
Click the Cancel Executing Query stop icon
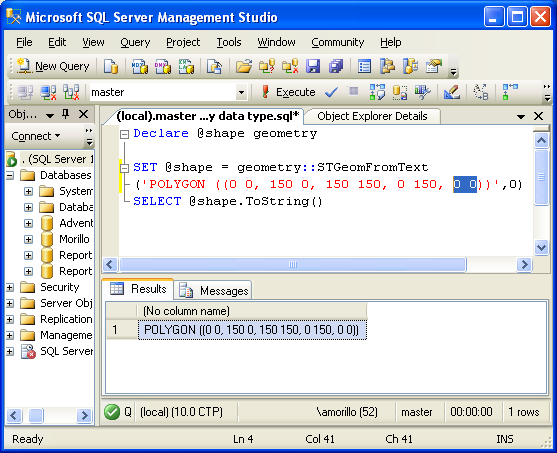click(x=353, y=92)
